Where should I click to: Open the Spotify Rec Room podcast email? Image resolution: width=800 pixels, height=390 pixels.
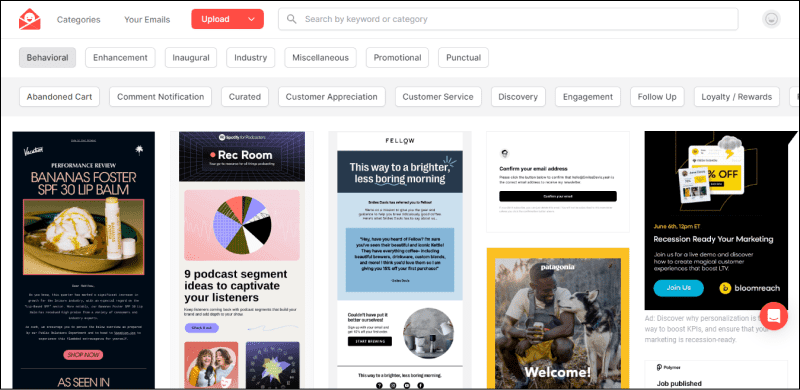click(x=242, y=259)
